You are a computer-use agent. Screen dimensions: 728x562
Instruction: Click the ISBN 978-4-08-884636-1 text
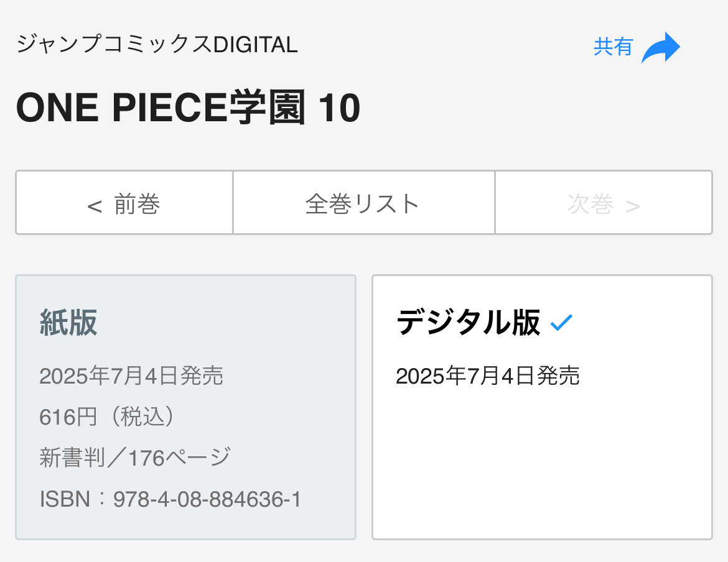pyautogui.click(x=170, y=499)
